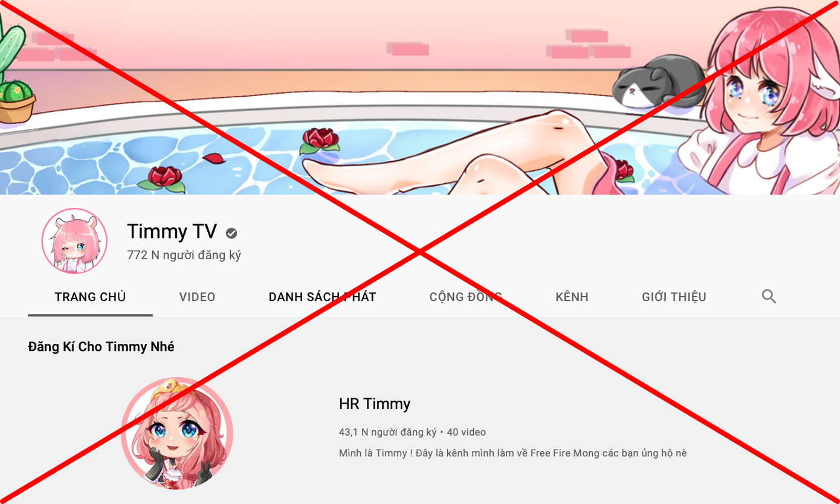Click the 772 N người đăng ký text
The width and height of the screenshot is (840, 504).
(184, 255)
